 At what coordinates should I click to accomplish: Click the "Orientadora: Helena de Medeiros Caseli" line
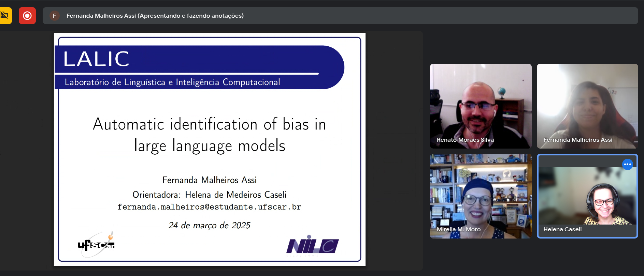pyautogui.click(x=209, y=195)
